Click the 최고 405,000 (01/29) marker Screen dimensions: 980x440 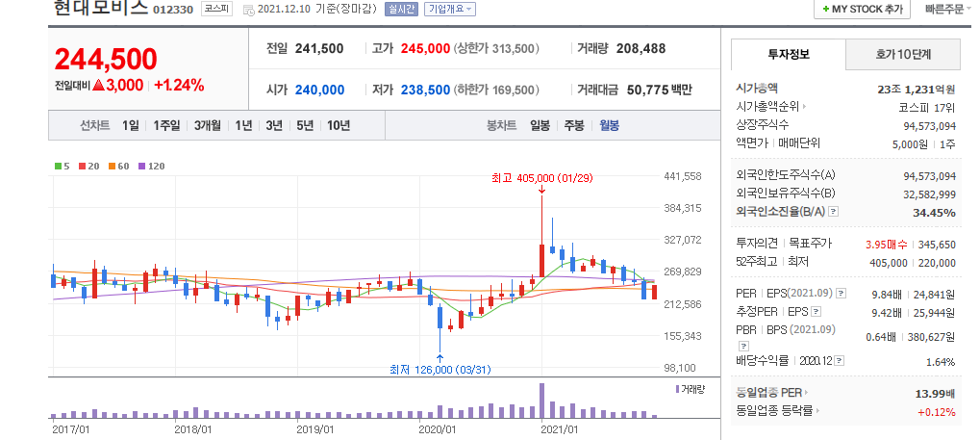(x=541, y=178)
